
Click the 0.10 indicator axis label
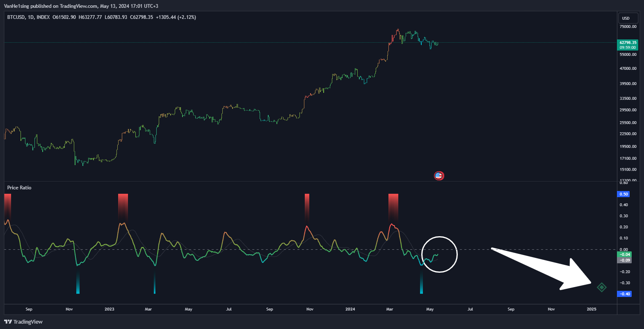click(x=623, y=238)
